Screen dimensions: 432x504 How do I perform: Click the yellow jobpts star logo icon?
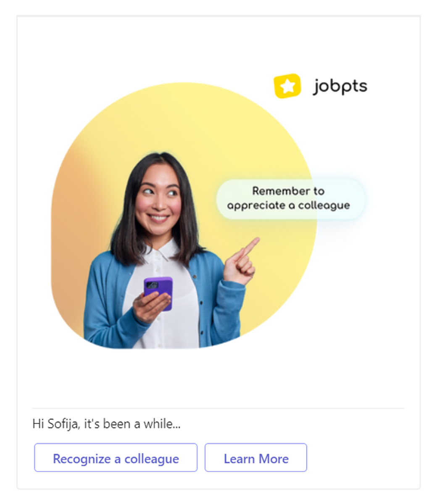pyautogui.click(x=287, y=86)
